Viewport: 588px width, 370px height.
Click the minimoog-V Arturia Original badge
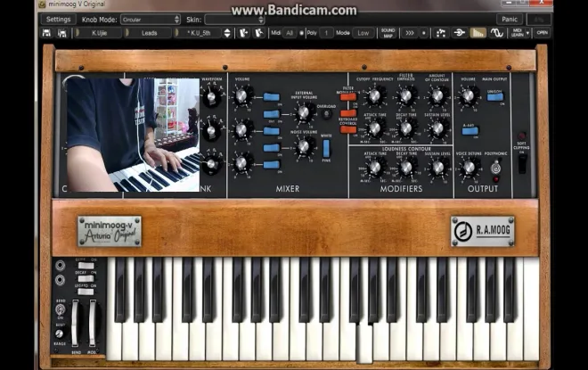[110, 231]
